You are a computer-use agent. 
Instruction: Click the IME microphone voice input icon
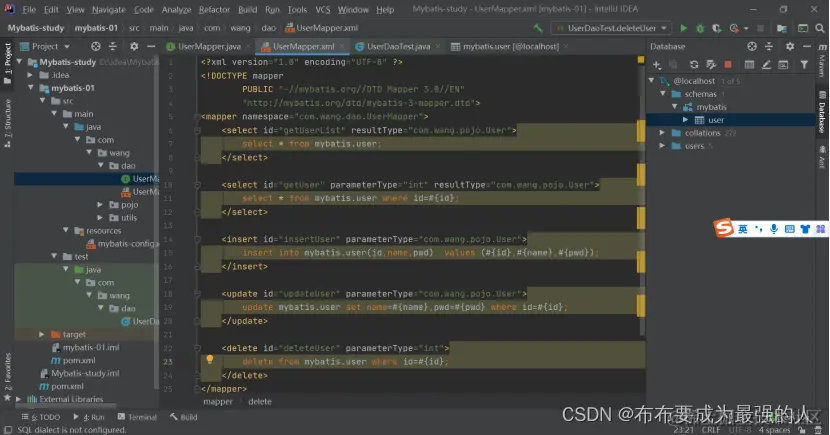tap(773, 229)
